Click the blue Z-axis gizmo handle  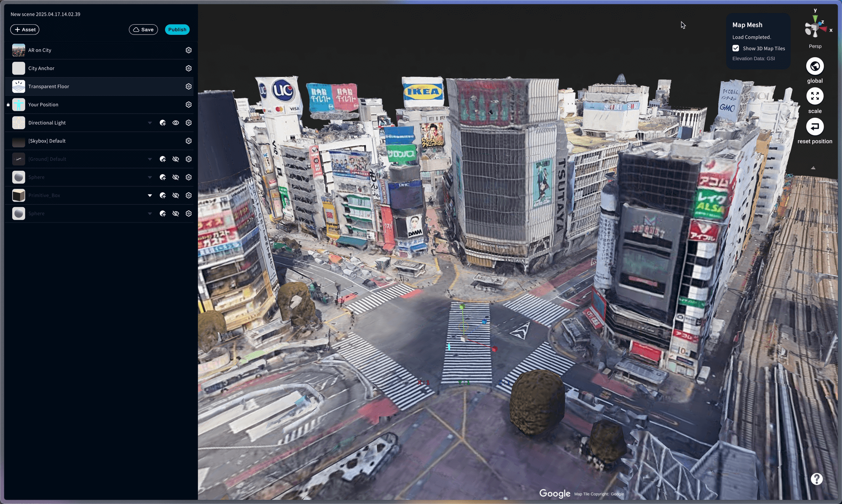[485, 321]
